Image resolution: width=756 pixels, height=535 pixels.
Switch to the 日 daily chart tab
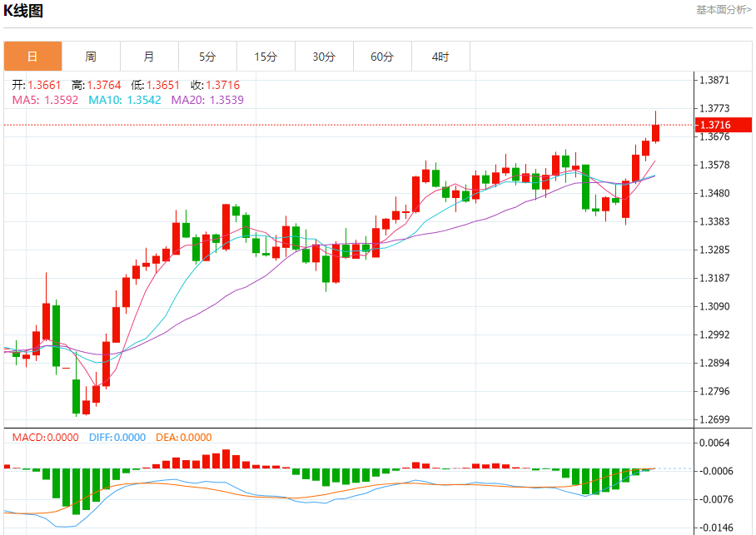[32, 57]
